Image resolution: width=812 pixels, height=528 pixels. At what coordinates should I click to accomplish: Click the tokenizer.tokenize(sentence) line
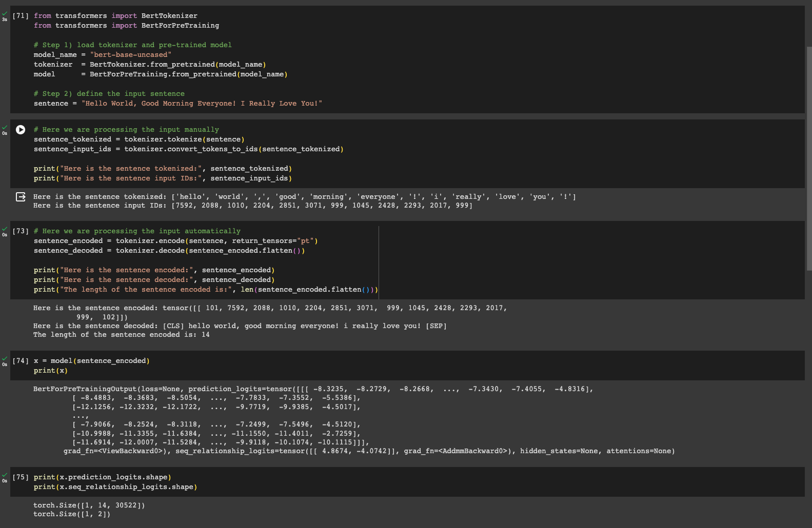(139, 139)
